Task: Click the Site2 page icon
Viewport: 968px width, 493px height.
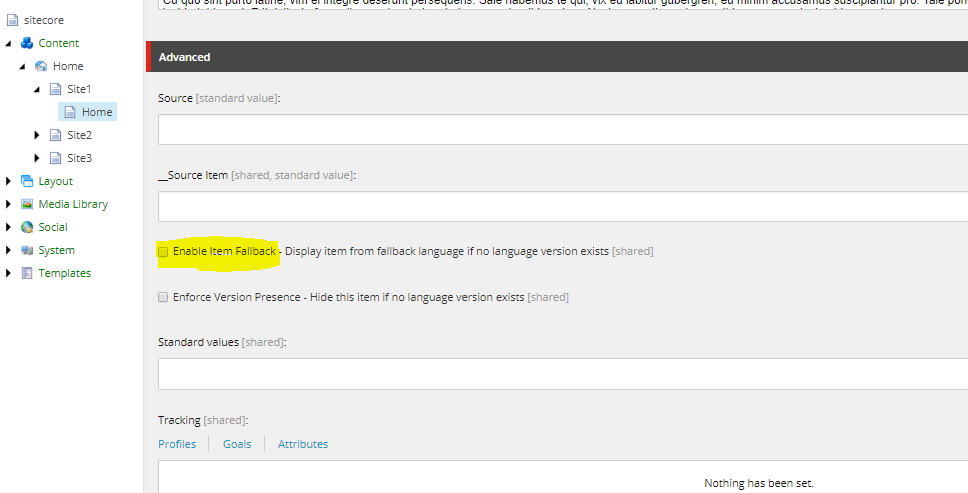Action: 56,135
